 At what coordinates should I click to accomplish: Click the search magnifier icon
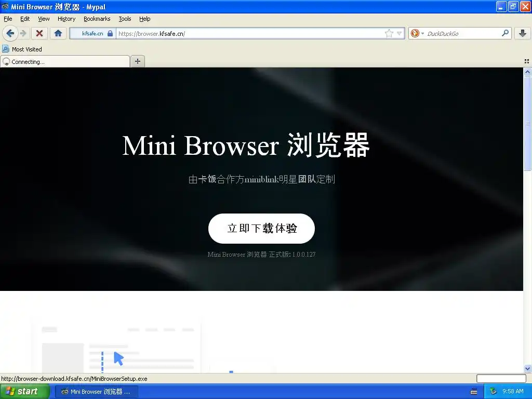tap(505, 33)
